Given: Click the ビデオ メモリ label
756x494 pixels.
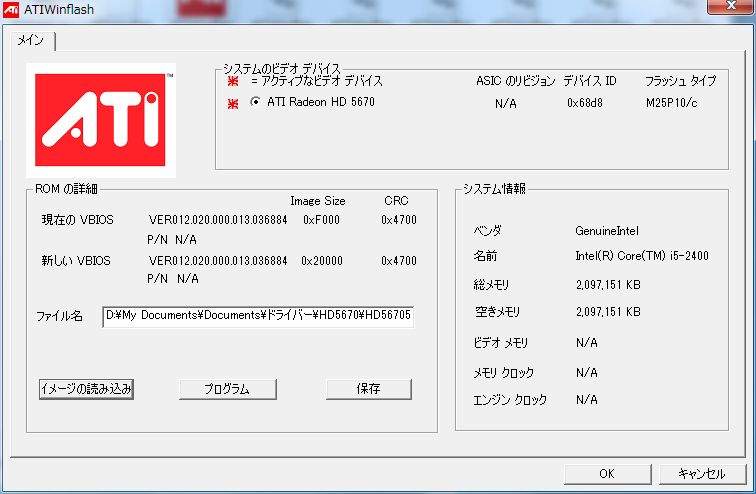Looking at the screenshot, I should click(500, 343).
